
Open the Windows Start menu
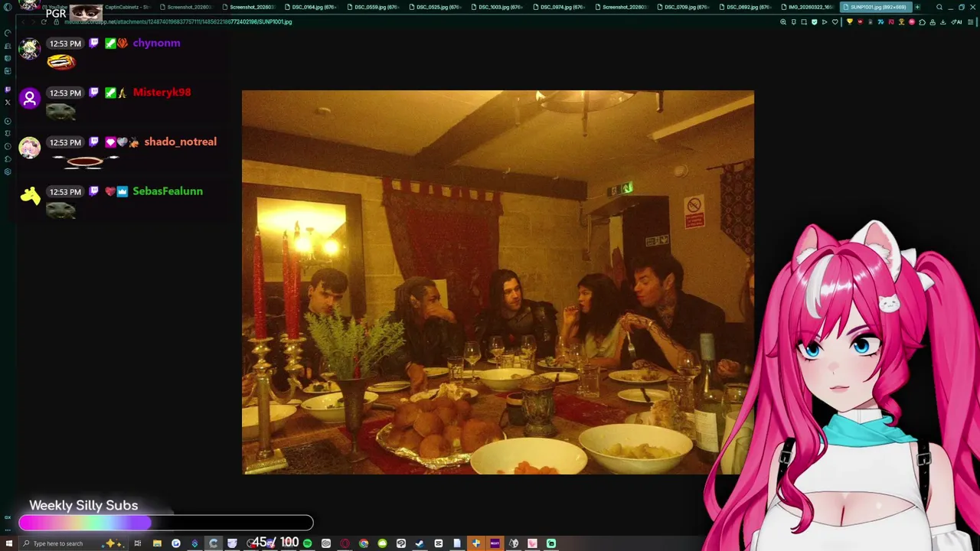pyautogui.click(x=8, y=543)
